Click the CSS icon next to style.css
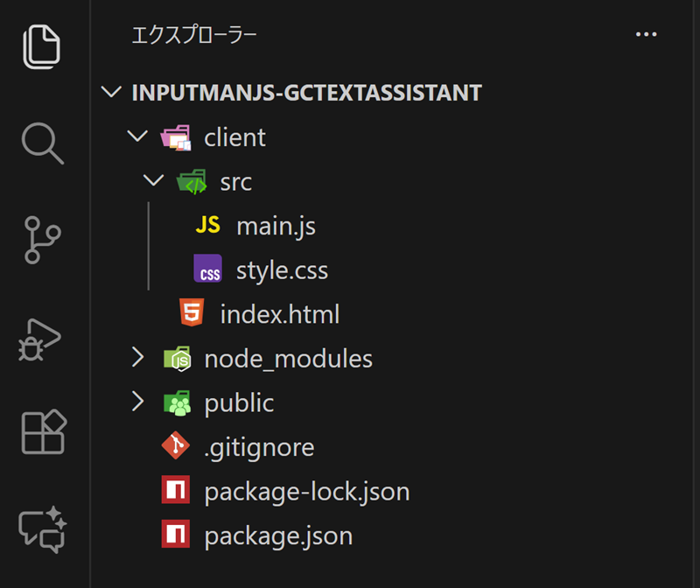This screenshot has height=588, width=700. 208,269
